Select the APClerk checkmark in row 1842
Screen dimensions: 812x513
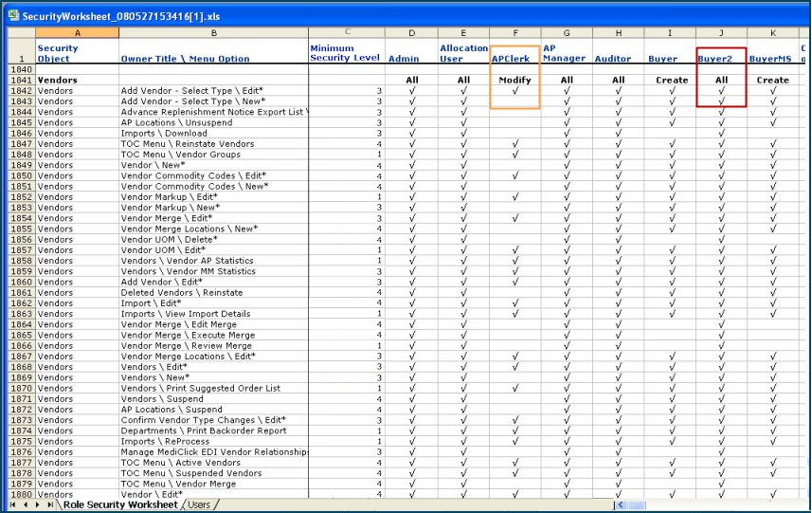coord(514,91)
